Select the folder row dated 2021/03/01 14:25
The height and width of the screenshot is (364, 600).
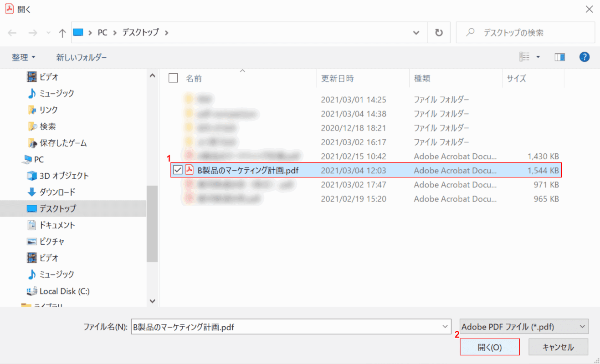[365, 99]
